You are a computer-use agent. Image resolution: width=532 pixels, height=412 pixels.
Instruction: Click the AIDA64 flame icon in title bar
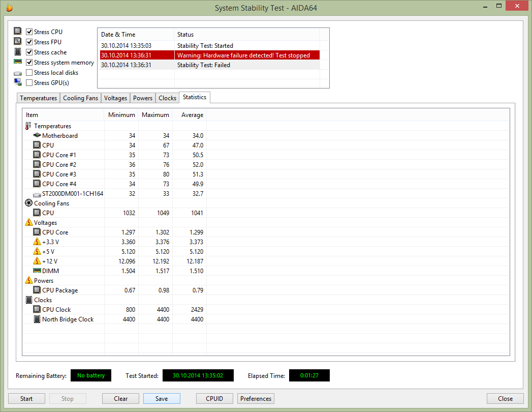point(10,8)
